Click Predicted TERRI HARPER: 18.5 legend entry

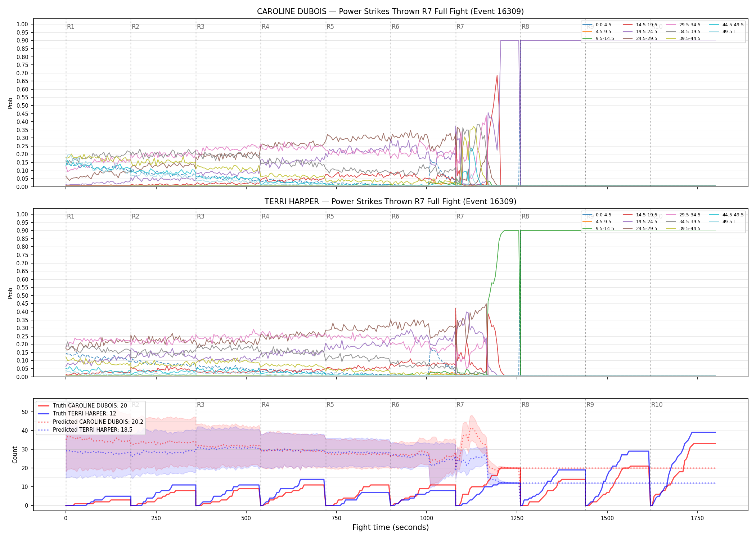click(x=85, y=429)
